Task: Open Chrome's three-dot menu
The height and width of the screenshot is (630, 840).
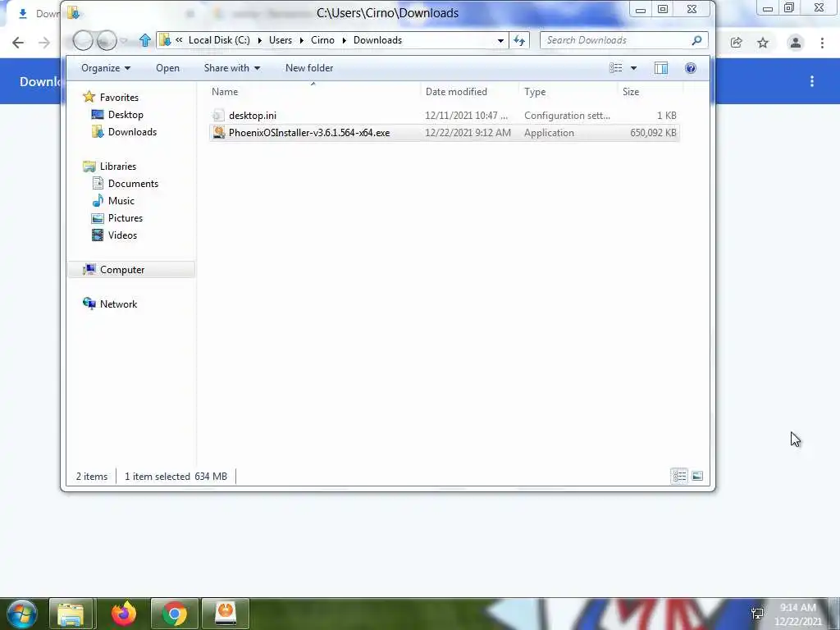Action: coord(822,43)
